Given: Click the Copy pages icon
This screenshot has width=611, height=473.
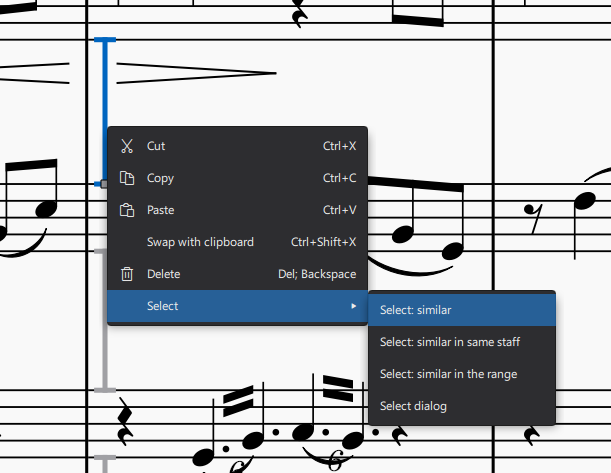Looking at the screenshot, I should [127, 178].
